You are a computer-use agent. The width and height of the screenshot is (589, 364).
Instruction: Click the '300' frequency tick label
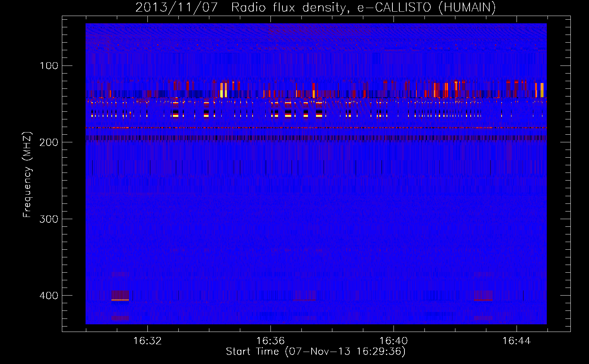pos(49,219)
